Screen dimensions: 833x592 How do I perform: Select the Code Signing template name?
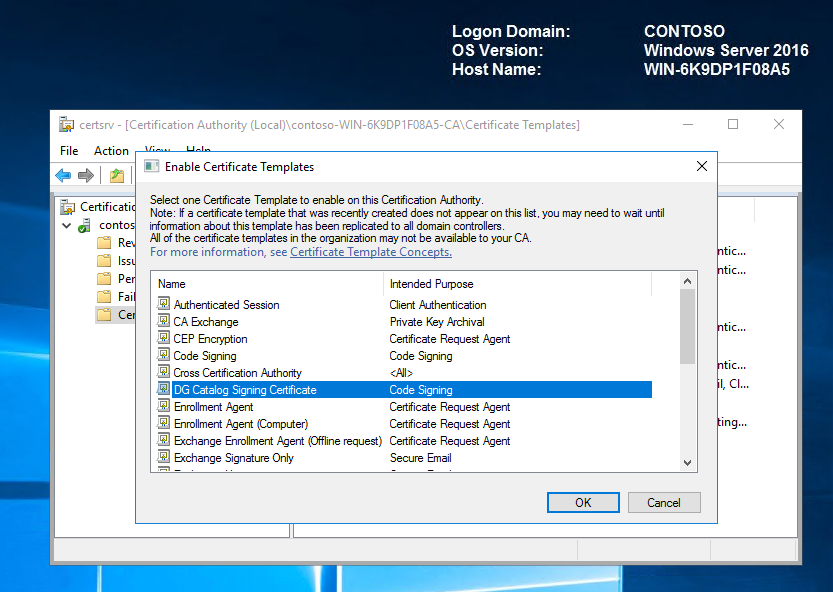point(205,356)
